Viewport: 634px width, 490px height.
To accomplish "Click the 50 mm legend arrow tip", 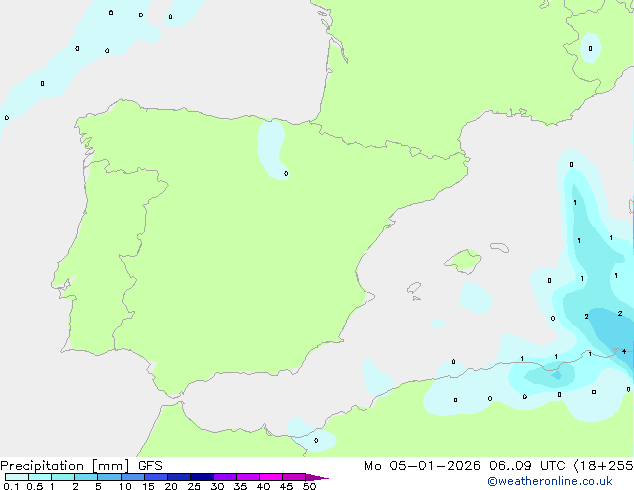I will pyautogui.click(x=317, y=477).
